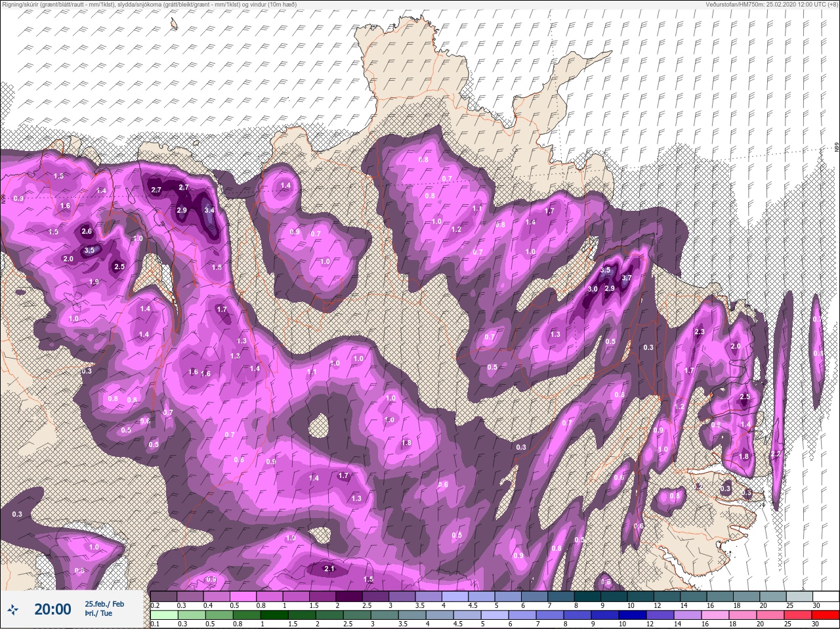Pick the red lower legend swatch after 30
Image resolution: width=840 pixels, height=629 pixels.
826,615
